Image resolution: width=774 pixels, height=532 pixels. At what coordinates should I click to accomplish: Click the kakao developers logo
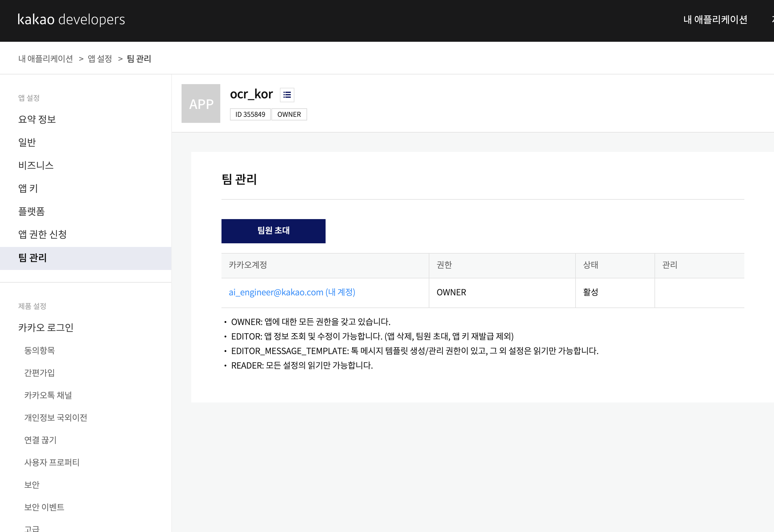71,20
